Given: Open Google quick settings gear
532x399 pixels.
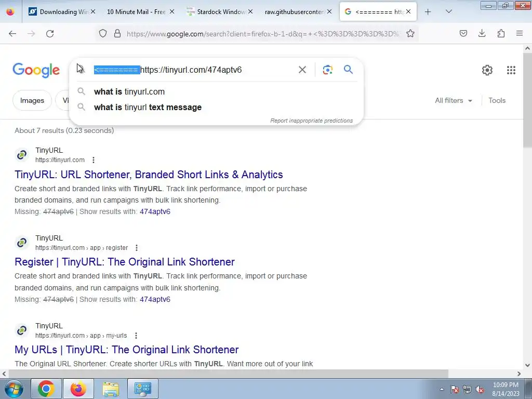Looking at the screenshot, I should pyautogui.click(x=487, y=70).
